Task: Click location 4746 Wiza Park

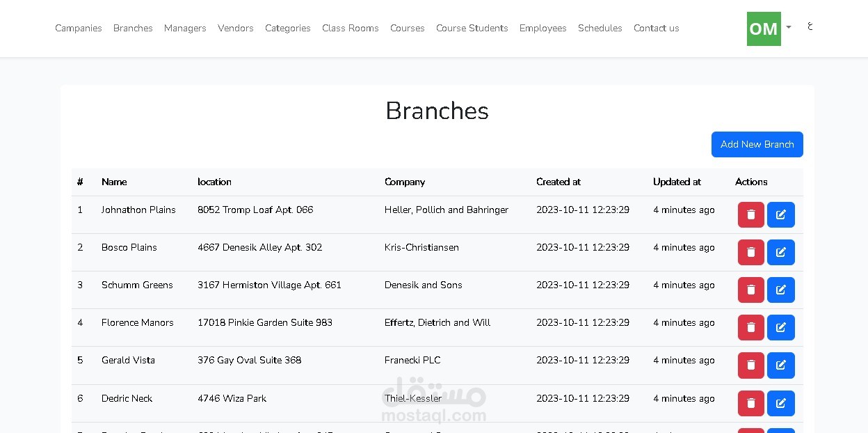Action: point(232,398)
